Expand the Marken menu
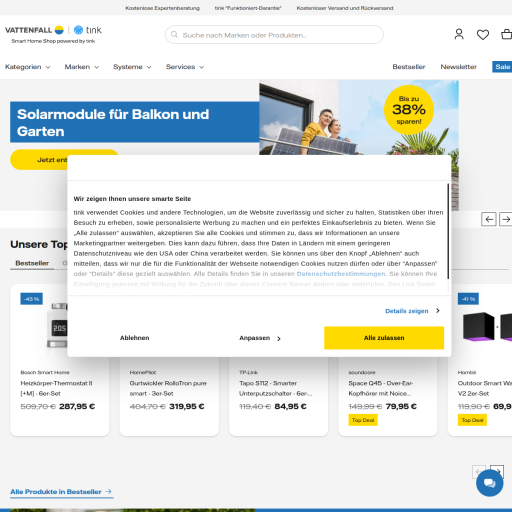The image size is (512, 512). coord(82,67)
